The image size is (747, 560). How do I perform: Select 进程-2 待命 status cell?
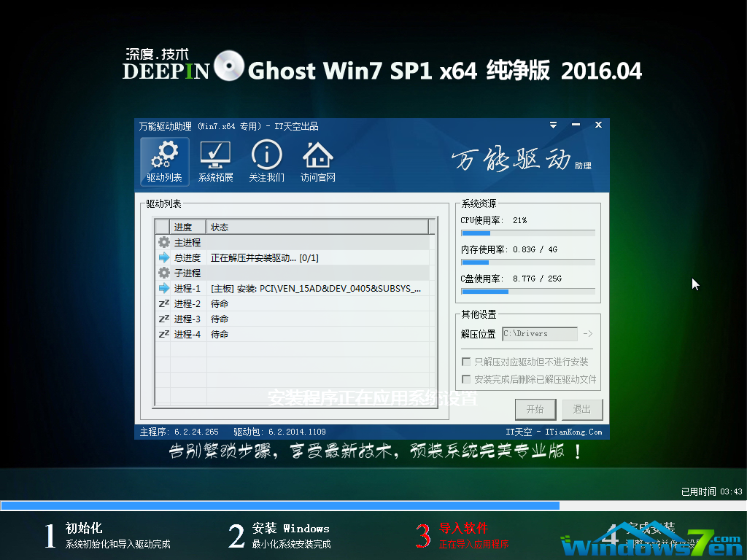pyautogui.click(x=220, y=304)
